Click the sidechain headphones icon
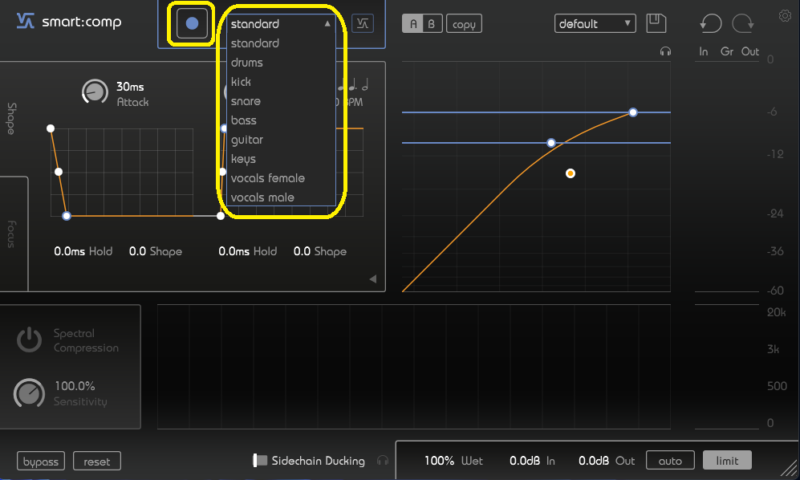Viewport: 800px width, 480px height. click(381, 461)
